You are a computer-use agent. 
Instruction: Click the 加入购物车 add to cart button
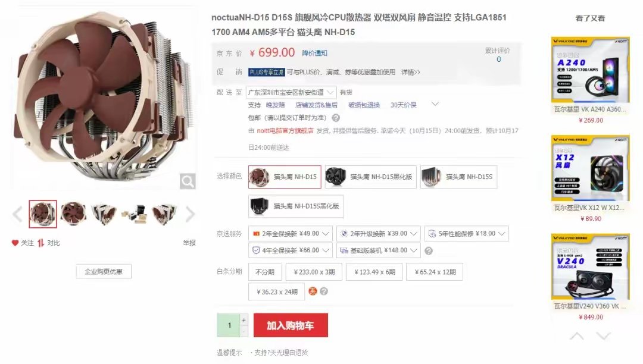(291, 325)
